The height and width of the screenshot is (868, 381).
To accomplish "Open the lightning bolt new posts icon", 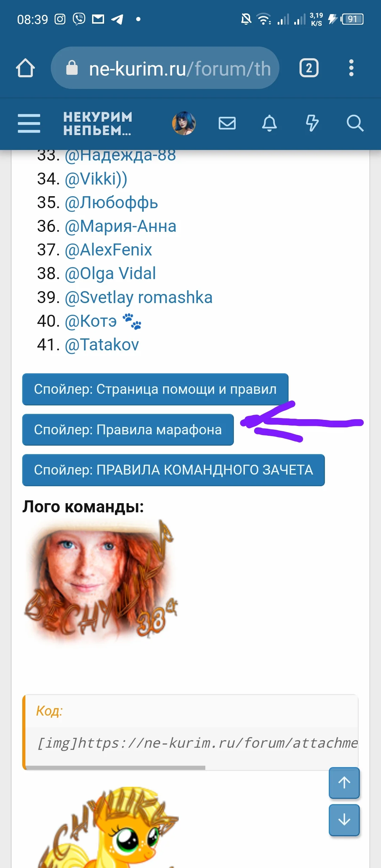I will (x=312, y=123).
